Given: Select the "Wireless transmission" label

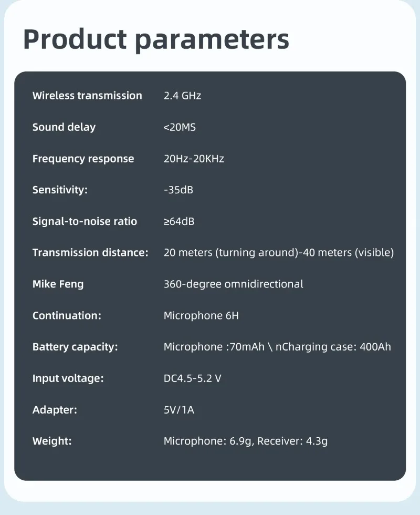Looking at the screenshot, I should point(87,96).
